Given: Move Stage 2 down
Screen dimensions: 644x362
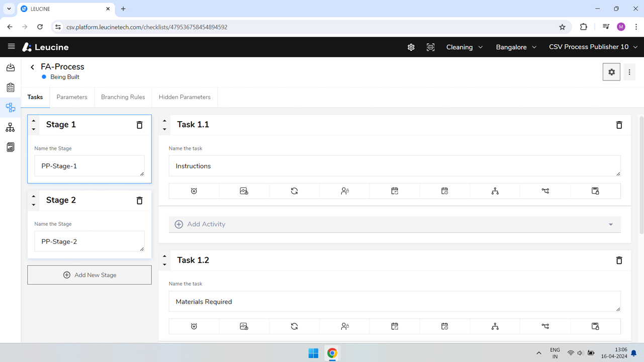Looking at the screenshot, I should tap(34, 205).
